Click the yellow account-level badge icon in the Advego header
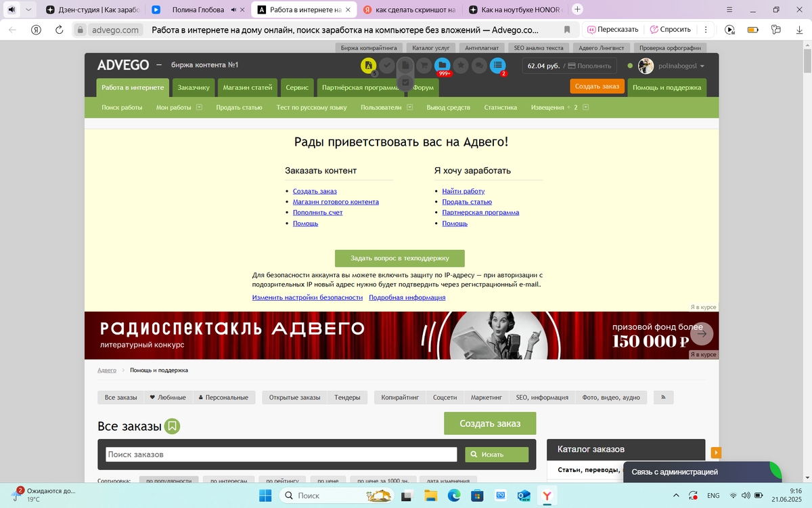The height and width of the screenshot is (508, 812). coord(368,66)
